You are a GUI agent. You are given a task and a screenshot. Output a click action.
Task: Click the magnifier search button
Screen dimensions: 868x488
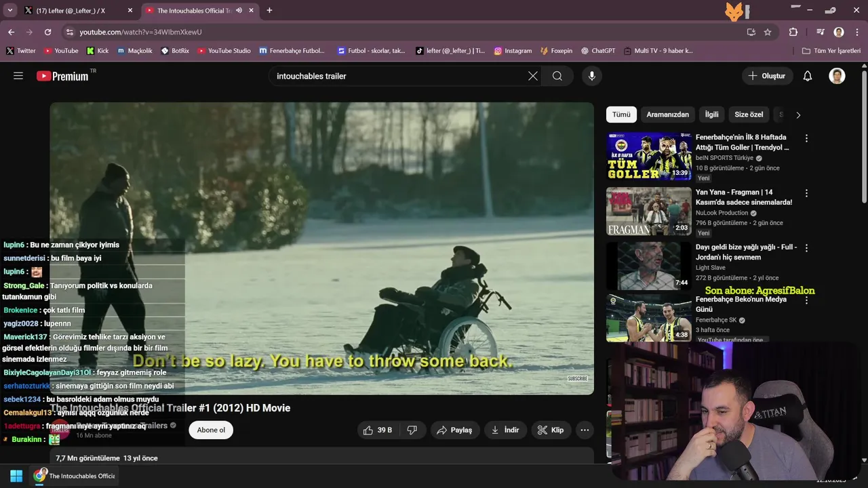(x=557, y=76)
